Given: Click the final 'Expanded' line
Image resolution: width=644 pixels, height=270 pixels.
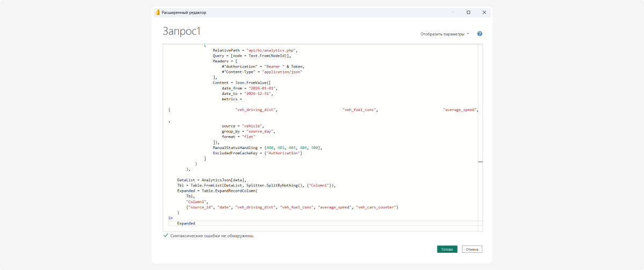Looking at the screenshot, I should point(186,223).
